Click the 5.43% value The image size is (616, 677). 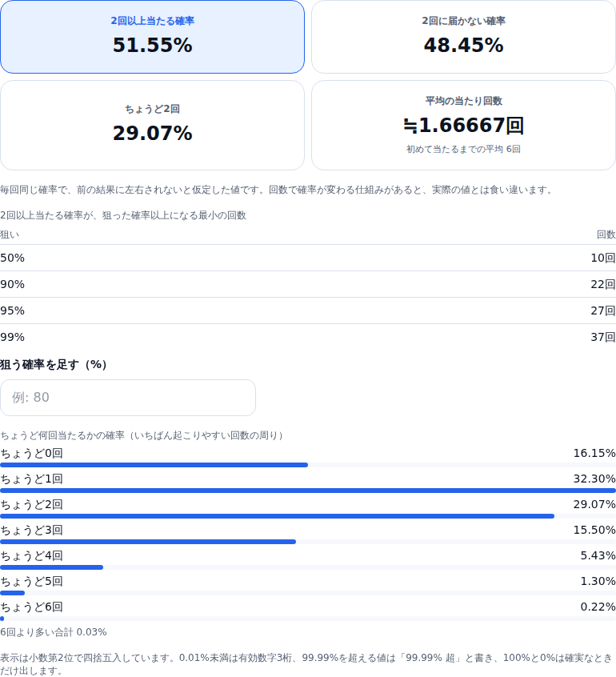click(x=598, y=555)
